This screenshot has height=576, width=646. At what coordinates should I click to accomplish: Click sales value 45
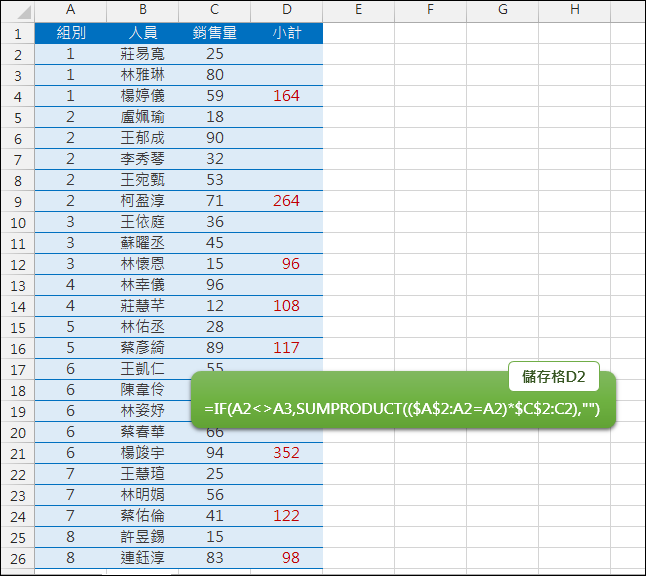215,243
